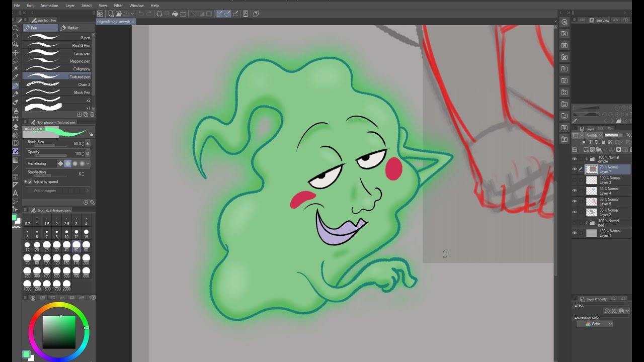Screen dimensions: 644x362
Task: Open Navigator panel icon in right dock
Action: click(565, 22)
